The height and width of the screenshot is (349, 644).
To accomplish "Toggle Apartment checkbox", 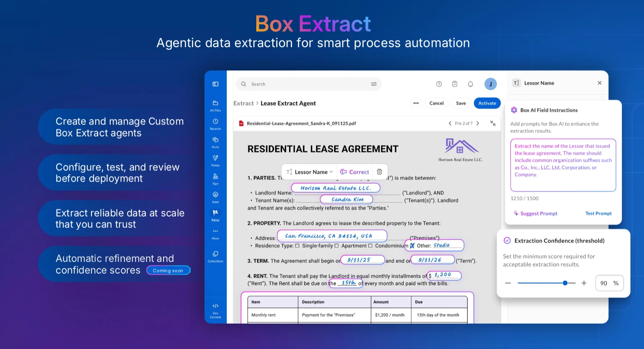I will pyautogui.click(x=337, y=246).
